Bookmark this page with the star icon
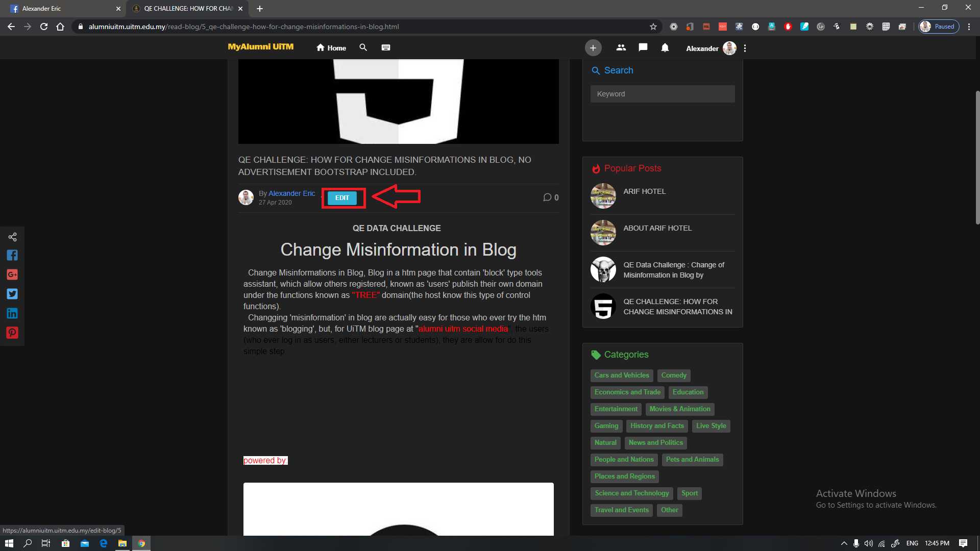The width and height of the screenshot is (980, 551). tap(653, 27)
